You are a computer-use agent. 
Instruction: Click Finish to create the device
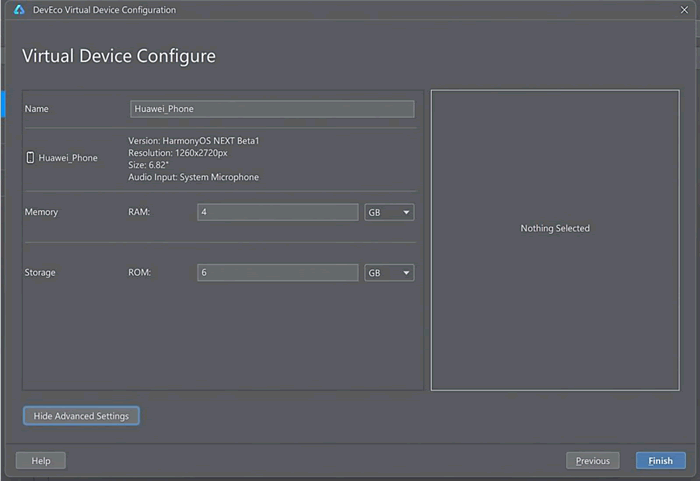(x=660, y=460)
